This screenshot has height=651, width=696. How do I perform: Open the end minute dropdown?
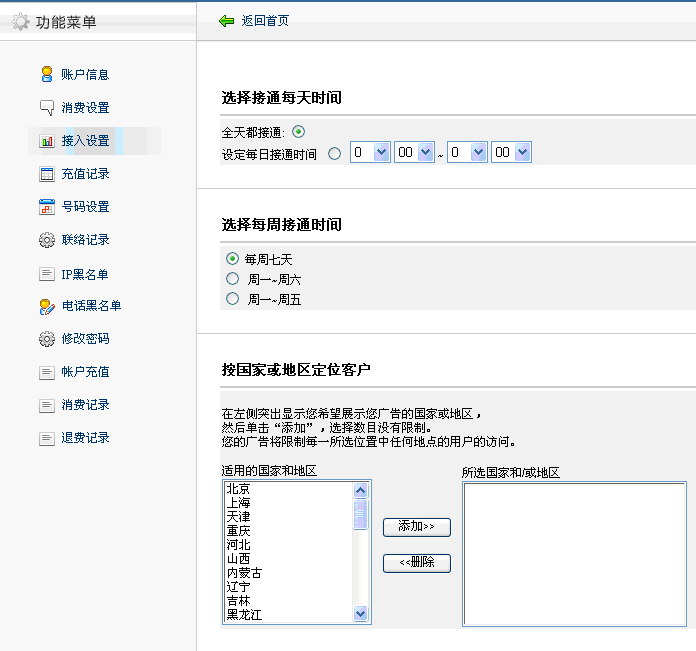coord(522,152)
